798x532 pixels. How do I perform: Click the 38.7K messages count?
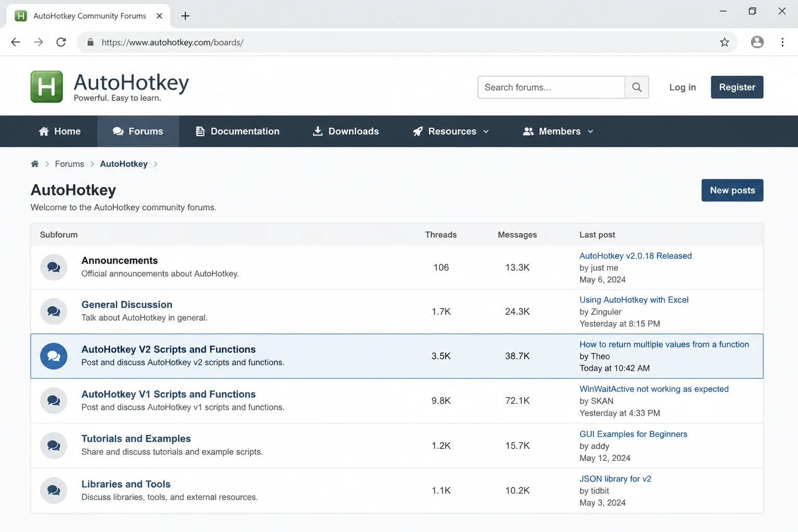tap(517, 356)
